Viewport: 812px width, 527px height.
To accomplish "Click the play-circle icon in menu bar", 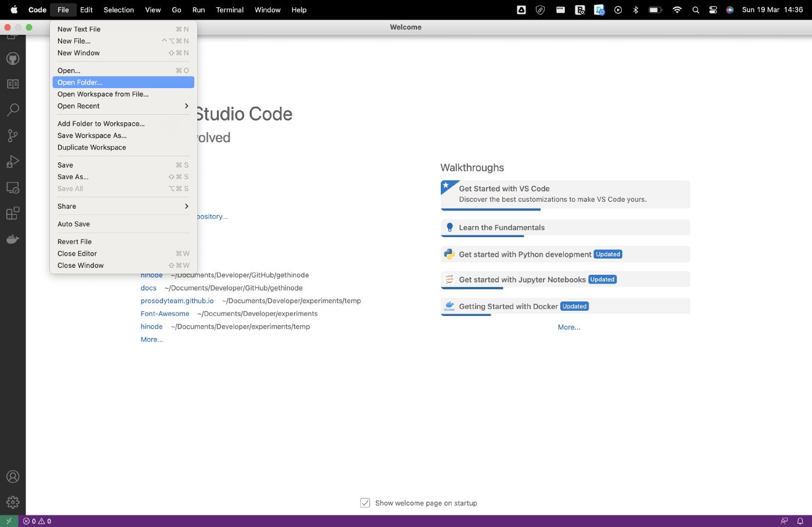I will click(x=618, y=10).
